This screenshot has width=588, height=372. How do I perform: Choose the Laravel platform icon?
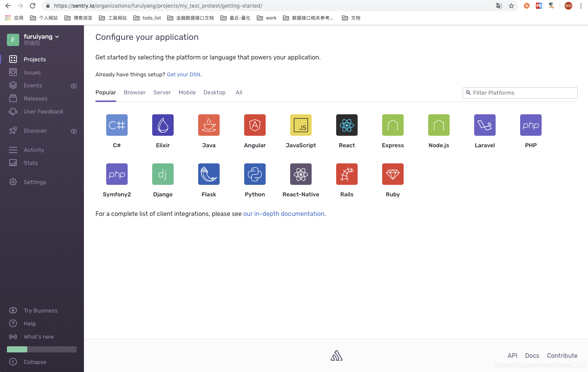(x=485, y=125)
